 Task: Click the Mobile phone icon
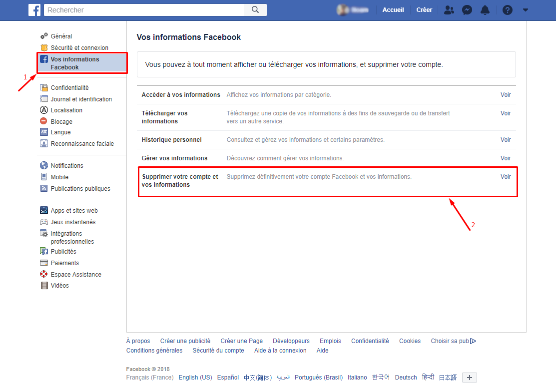coord(44,177)
